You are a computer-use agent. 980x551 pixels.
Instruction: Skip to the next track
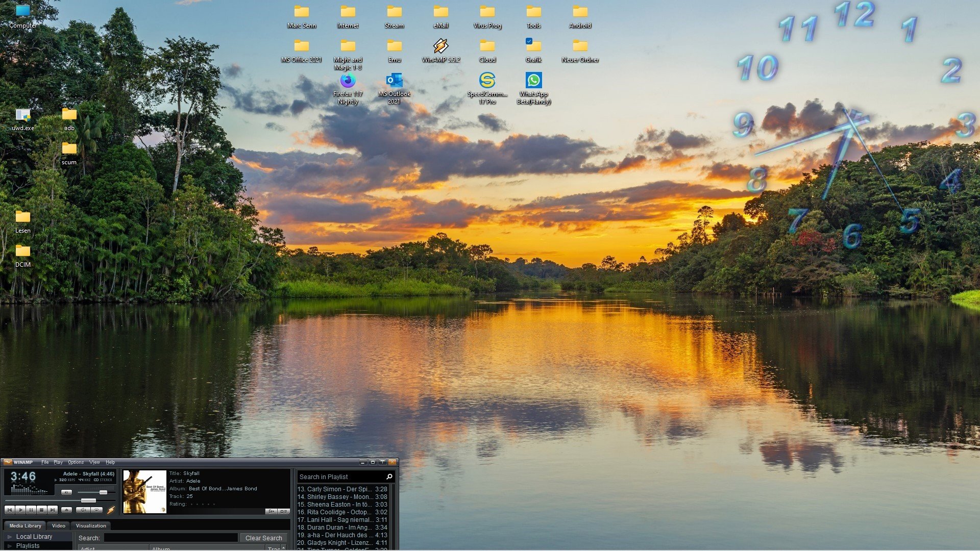click(53, 510)
